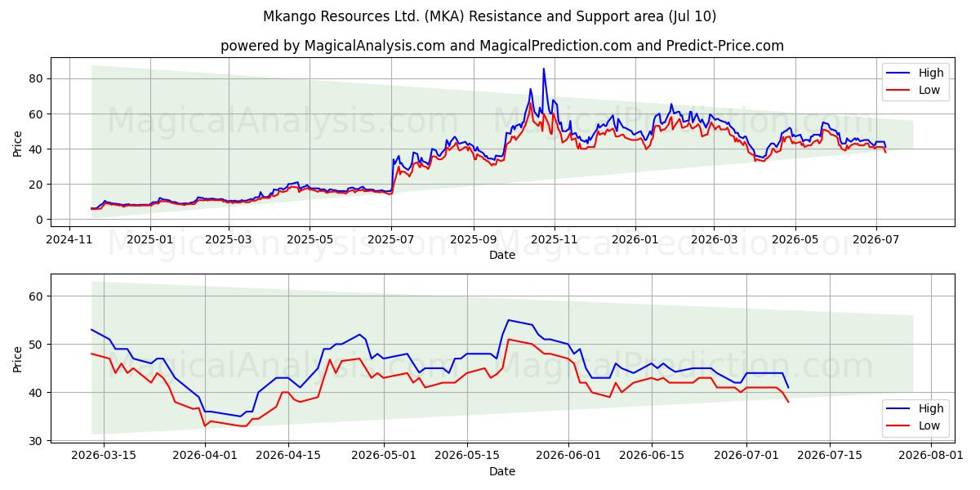The width and height of the screenshot is (980, 490).
Task: Click the '2025-09' tick label
Action: click(474, 239)
